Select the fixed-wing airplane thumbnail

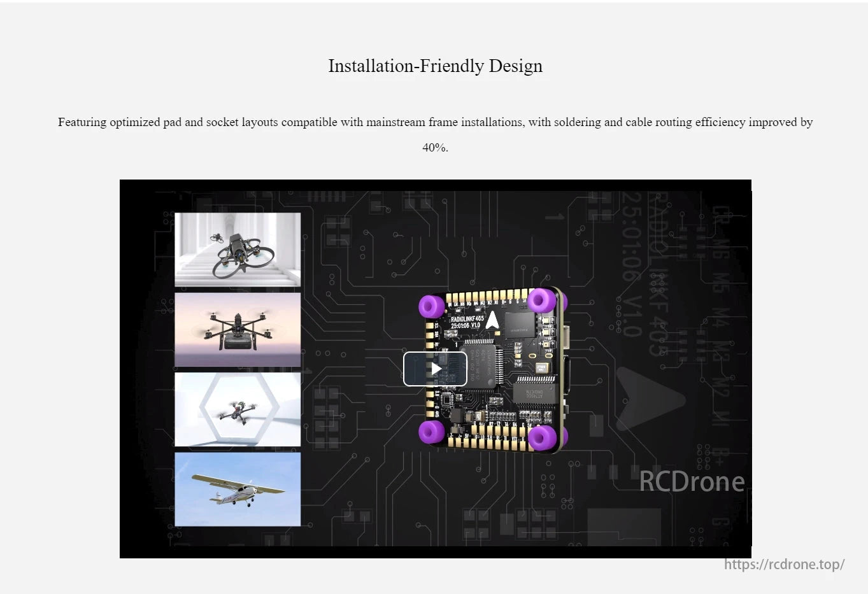click(238, 489)
